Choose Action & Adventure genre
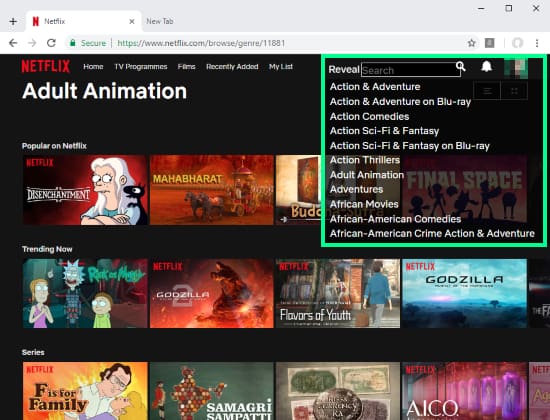The image size is (550, 420). click(x=375, y=87)
